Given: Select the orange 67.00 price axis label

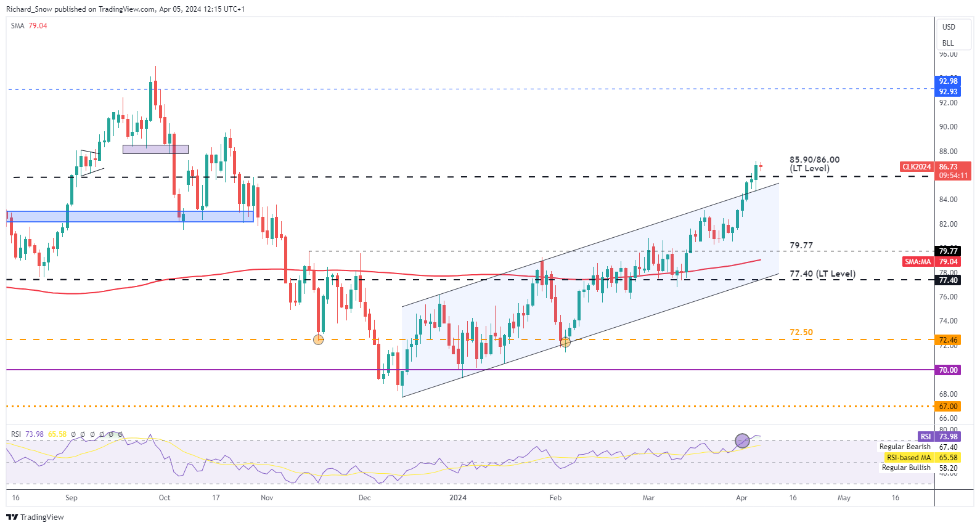Looking at the screenshot, I should pyautogui.click(x=948, y=407).
